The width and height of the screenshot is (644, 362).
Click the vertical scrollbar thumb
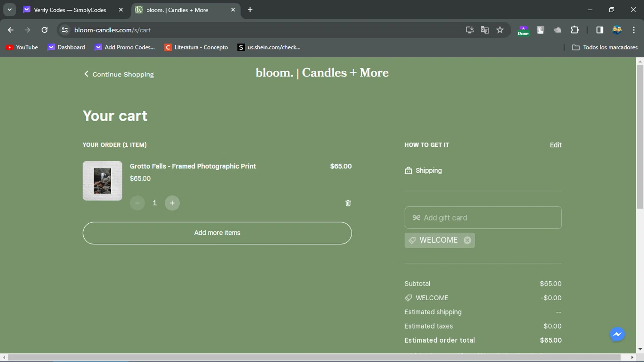[x=640, y=137]
